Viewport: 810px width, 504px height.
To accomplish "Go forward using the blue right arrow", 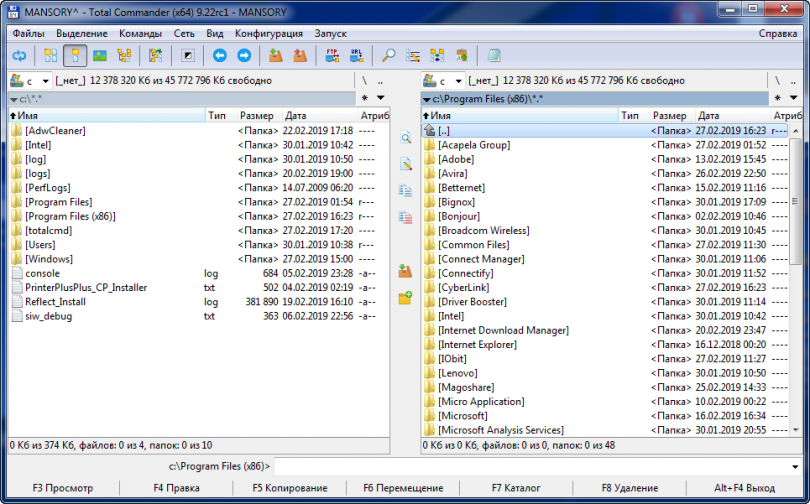I will [x=244, y=56].
